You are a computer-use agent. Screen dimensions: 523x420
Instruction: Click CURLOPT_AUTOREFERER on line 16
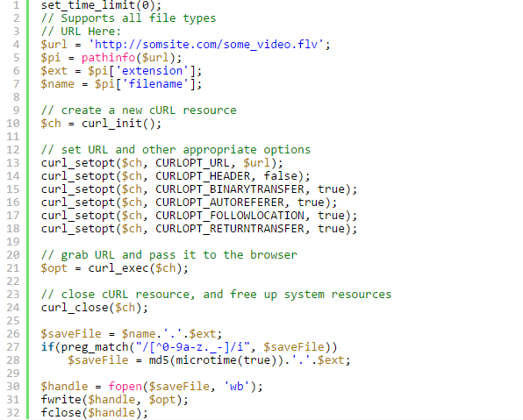pyautogui.click(x=219, y=203)
